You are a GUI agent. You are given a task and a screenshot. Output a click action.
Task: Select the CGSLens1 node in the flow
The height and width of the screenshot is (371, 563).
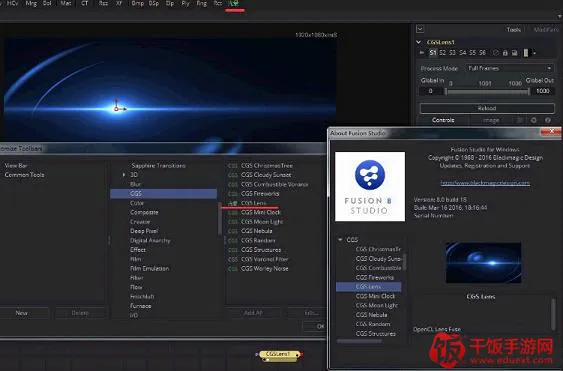pos(279,354)
